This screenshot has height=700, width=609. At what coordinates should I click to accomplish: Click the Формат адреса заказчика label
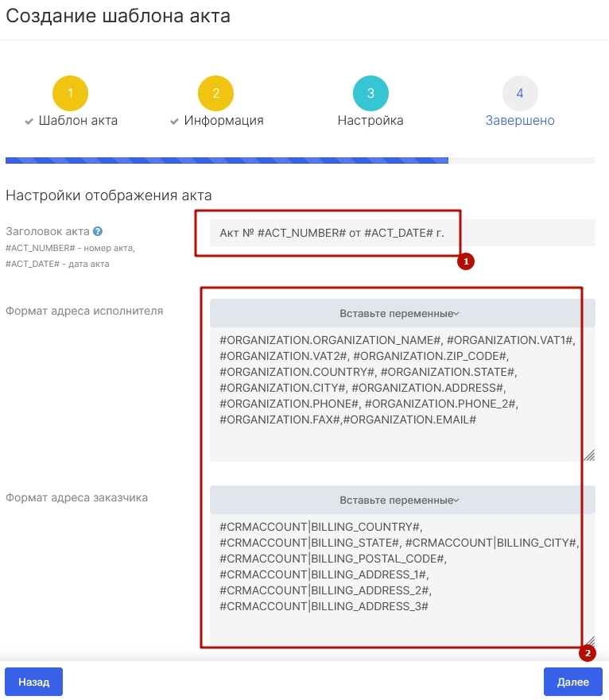point(76,497)
